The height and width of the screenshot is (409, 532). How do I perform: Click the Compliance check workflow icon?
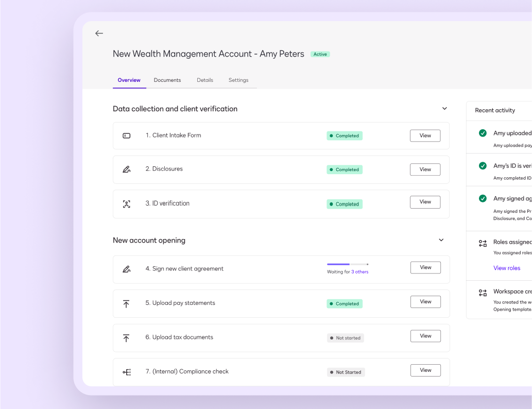[x=126, y=372]
